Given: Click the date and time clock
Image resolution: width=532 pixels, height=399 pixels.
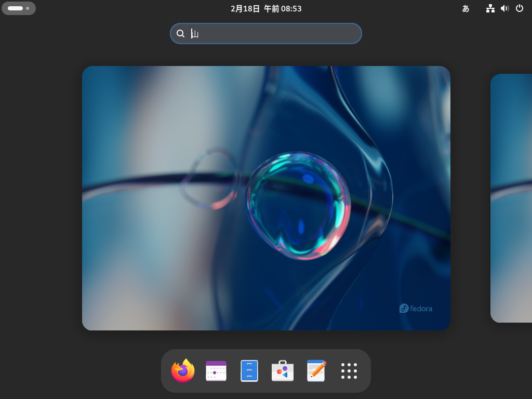Looking at the screenshot, I should 266,8.
